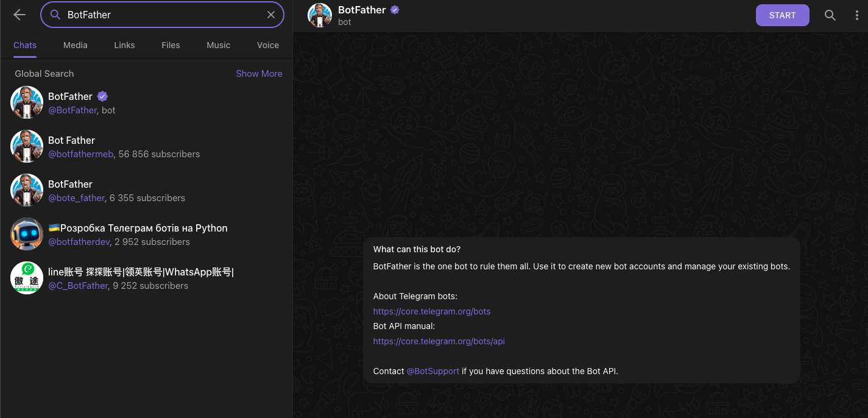Image resolution: width=868 pixels, height=418 pixels.
Task: Click the magnifier icon in search field
Action: click(55, 15)
